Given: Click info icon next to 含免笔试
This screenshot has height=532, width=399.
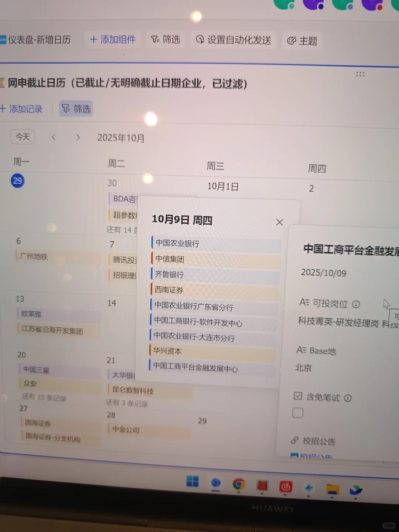Looking at the screenshot, I should coord(348,398).
